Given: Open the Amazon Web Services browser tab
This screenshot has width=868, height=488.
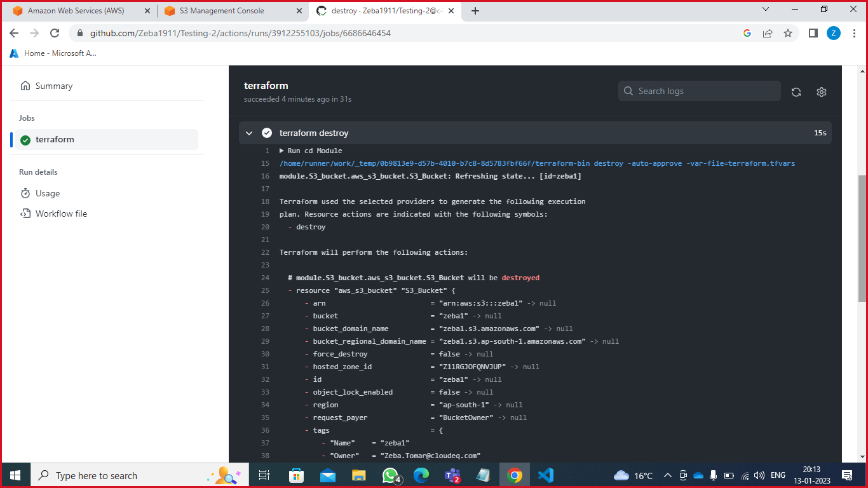Looking at the screenshot, I should tap(76, 11).
